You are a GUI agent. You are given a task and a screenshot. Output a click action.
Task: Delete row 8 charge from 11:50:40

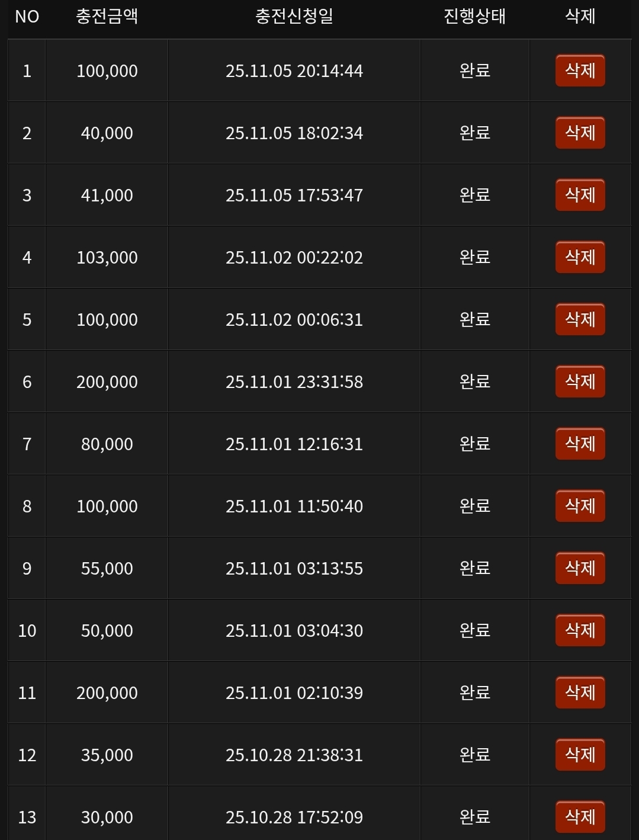coord(580,506)
